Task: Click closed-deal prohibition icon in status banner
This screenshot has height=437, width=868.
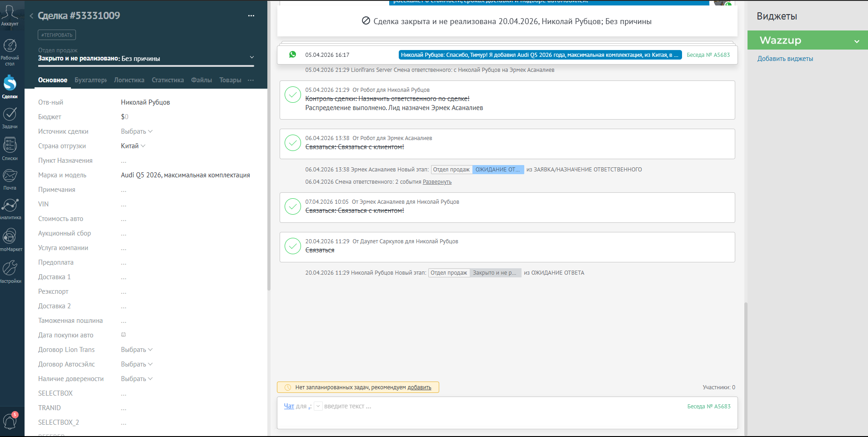Action: click(x=366, y=21)
